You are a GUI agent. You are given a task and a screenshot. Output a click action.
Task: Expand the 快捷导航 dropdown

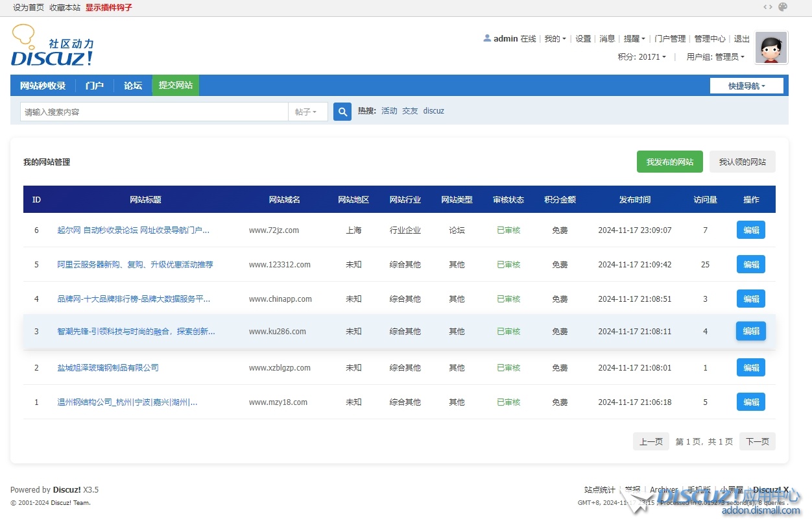[x=746, y=86]
